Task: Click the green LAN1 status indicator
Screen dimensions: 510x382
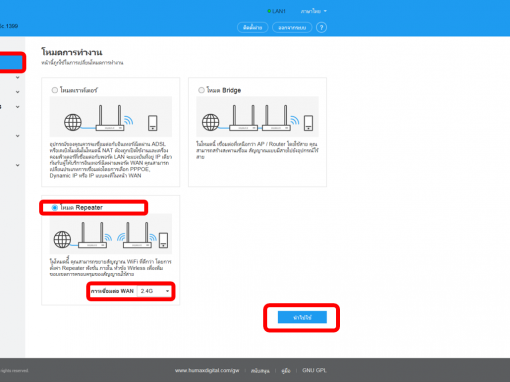Action: [276, 11]
